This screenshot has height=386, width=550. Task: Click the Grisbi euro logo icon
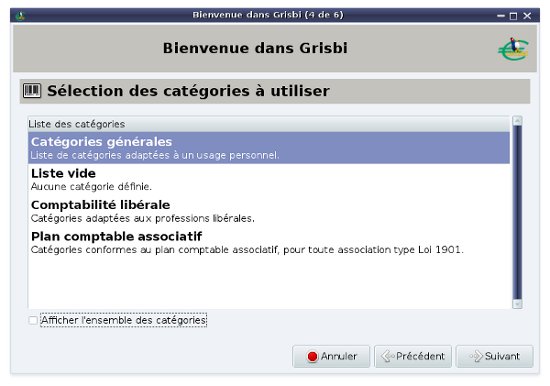coord(514,48)
